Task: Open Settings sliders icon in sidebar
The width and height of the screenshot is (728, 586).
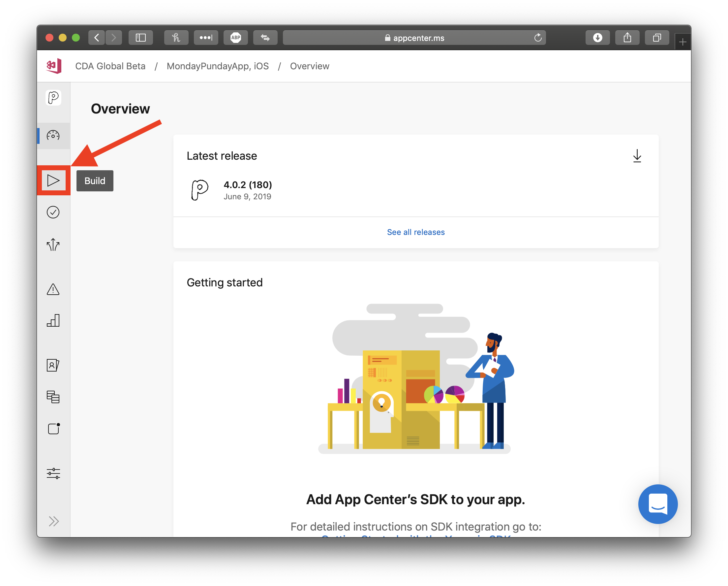Action: 53,473
